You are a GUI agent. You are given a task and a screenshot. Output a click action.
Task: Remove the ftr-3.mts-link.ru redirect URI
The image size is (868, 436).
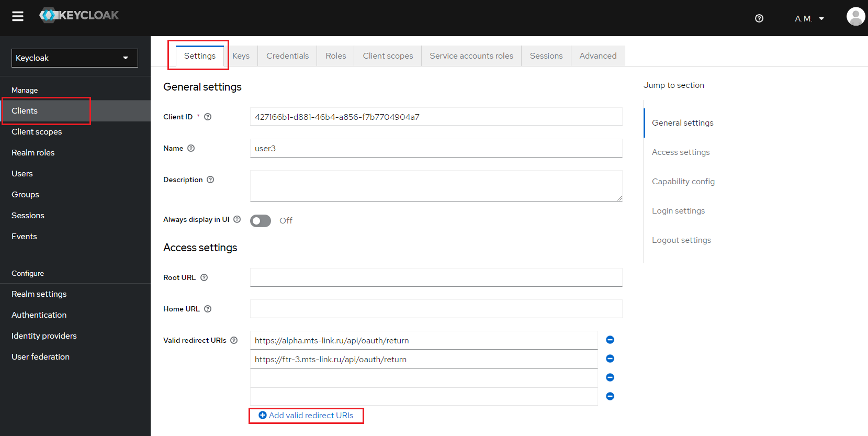tap(610, 359)
